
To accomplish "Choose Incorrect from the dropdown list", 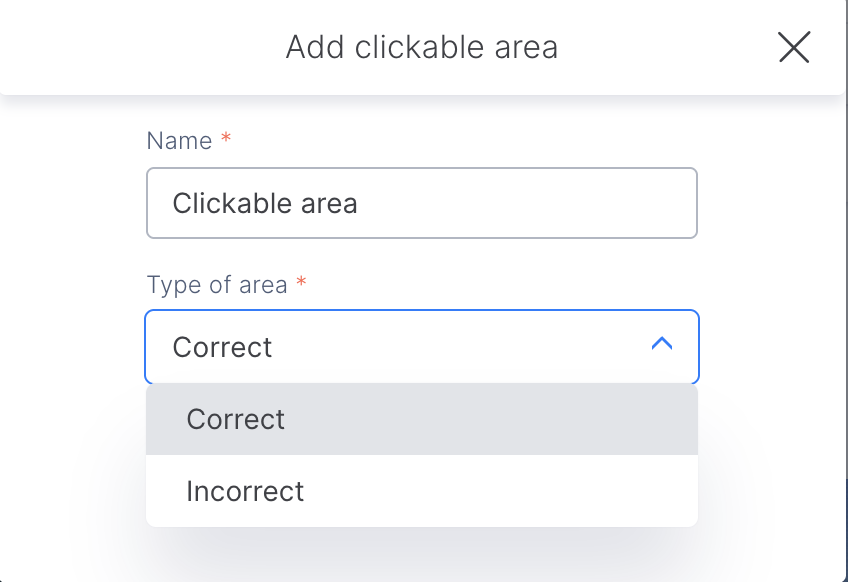I will click(245, 491).
